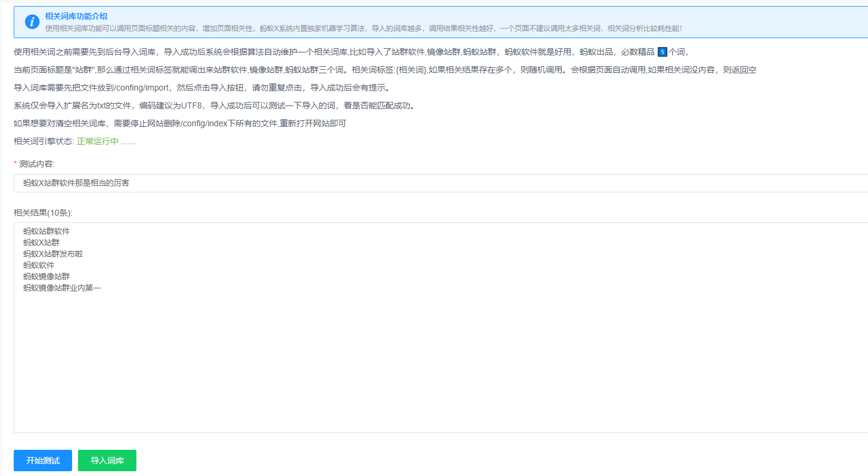Click the line starting 使用相关词之前需要先到后台导入词库

coord(351,52)
